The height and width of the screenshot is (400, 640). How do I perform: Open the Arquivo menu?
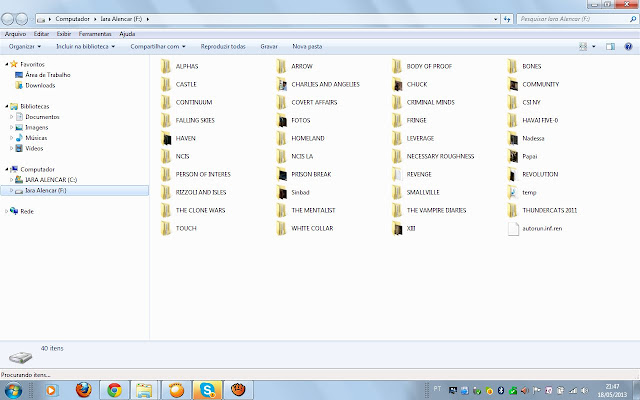[x=15, y=34]
